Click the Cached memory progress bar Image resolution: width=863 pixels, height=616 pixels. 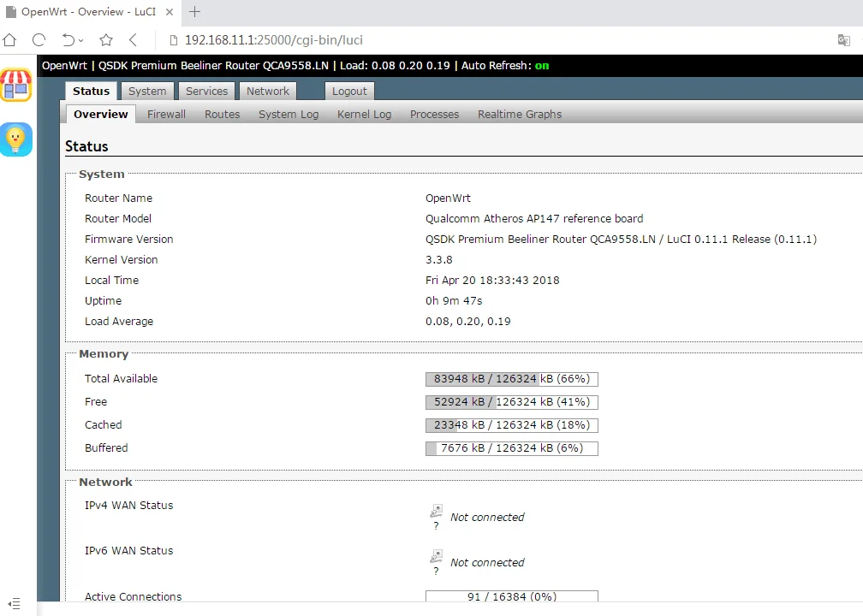click(512, 425)
